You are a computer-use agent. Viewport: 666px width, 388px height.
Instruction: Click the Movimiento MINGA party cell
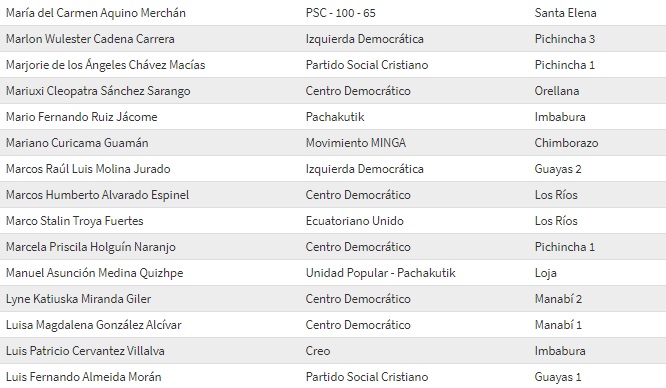356,143
